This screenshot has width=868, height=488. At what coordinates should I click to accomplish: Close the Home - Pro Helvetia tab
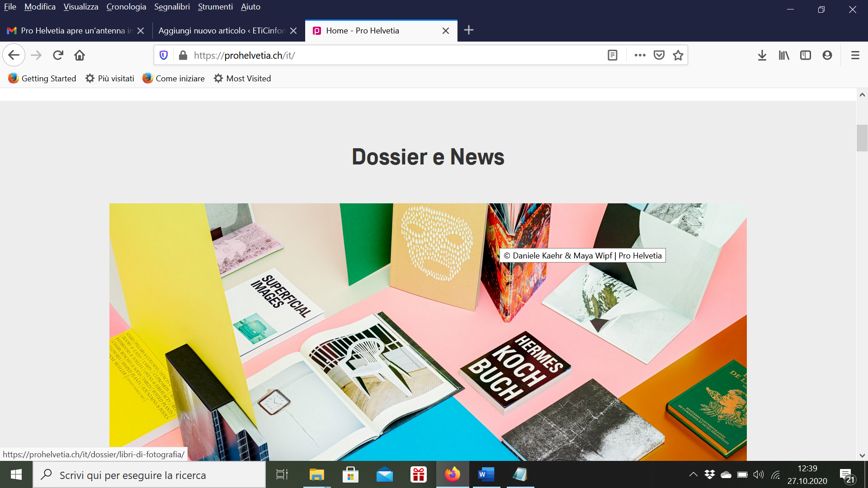(446, 31)
